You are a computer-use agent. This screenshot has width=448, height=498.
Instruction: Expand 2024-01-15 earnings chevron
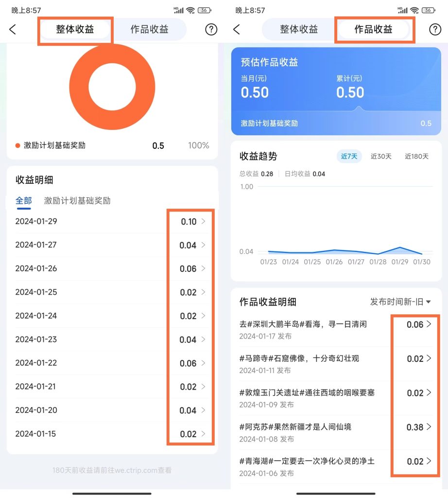204,433
